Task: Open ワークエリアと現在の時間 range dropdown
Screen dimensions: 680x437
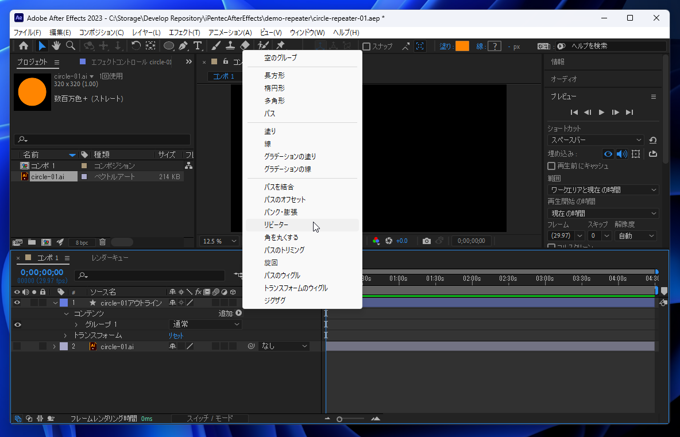Action: (x=603, y=190)
